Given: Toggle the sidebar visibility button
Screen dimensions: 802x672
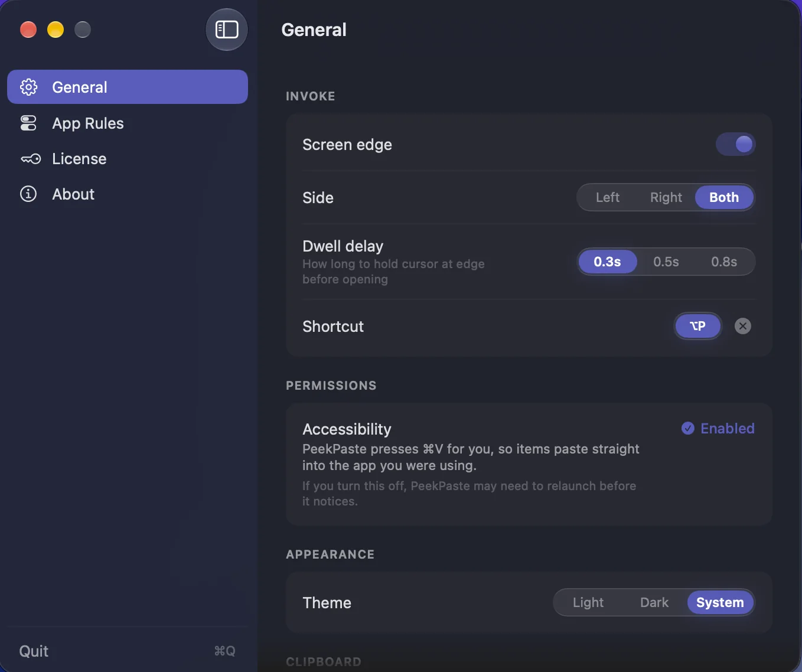Looking at the screenshot, I should (x=227, y=30).
